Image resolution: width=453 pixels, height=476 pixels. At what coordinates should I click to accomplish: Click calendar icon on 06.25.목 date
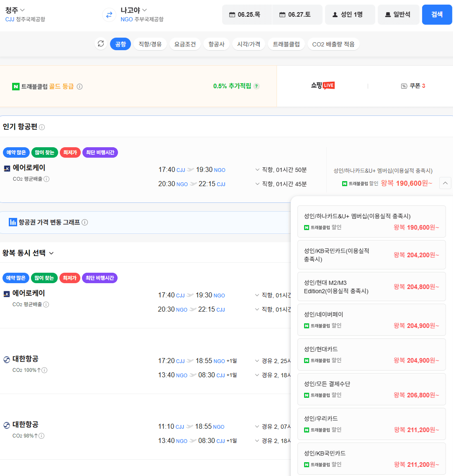point(232,15)
